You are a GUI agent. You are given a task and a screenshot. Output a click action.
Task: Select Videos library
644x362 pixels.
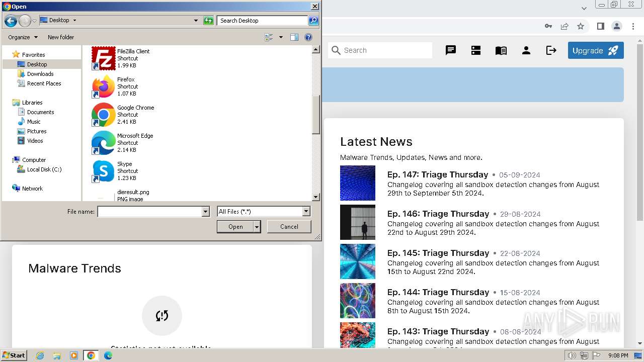tap(35, 141)
